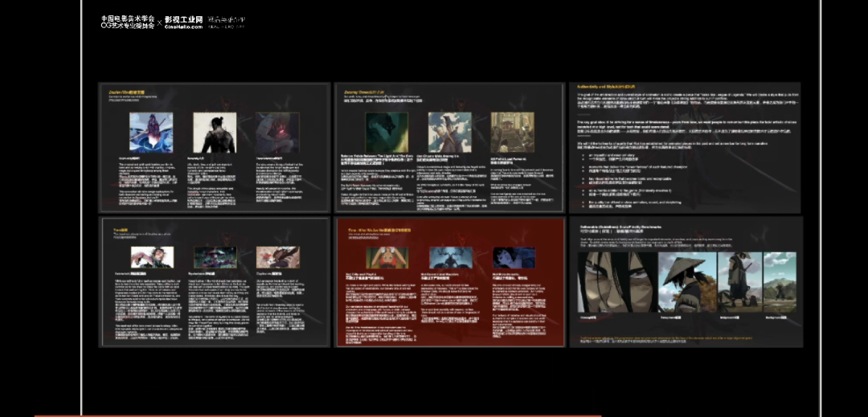
Task: Open the Authenticity and Style text slide
Action: (x=685, y=147)
